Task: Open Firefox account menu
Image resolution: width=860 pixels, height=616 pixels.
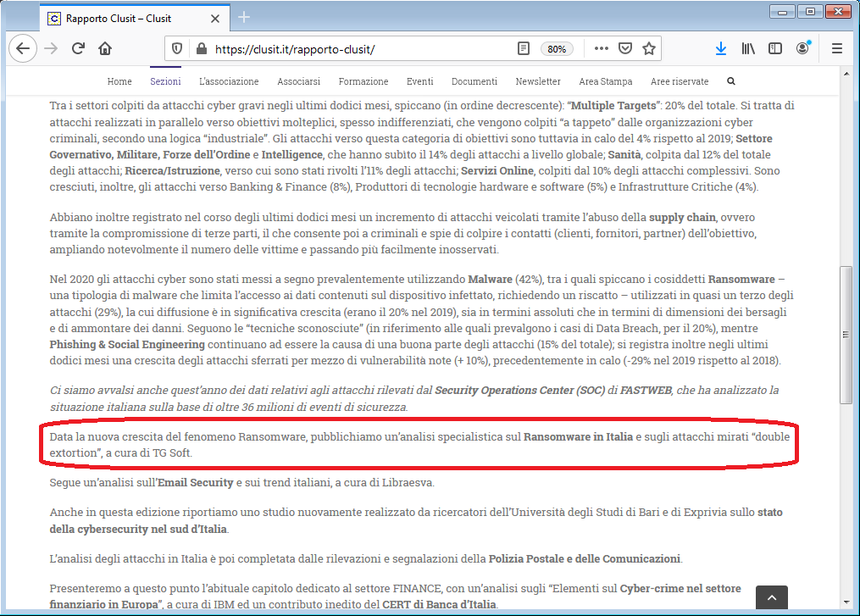Action: (x=802, y=49)
